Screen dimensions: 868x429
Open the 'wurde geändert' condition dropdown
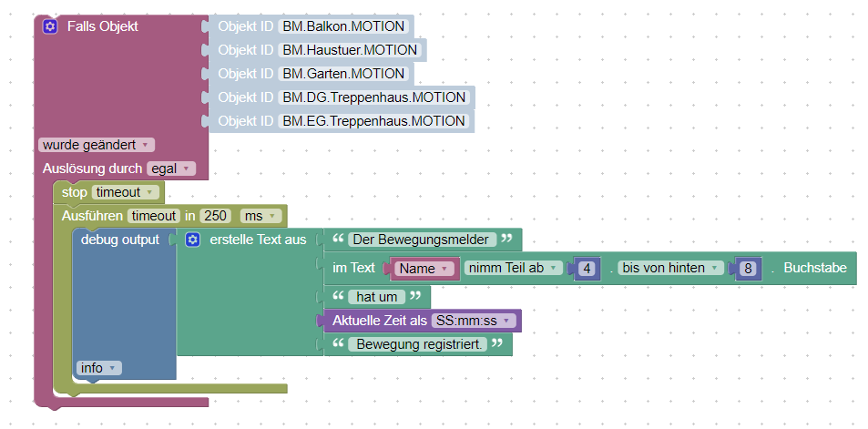(97, 145)
